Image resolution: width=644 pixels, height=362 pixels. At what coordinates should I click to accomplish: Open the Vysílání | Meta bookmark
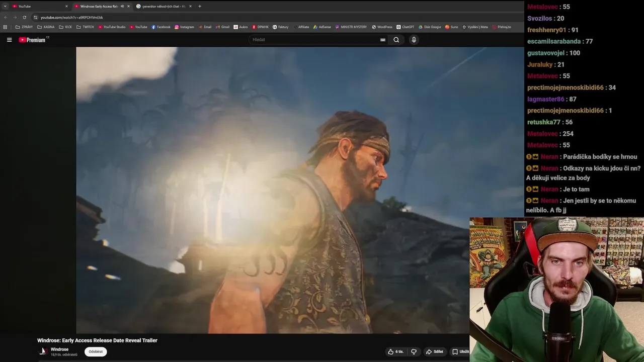pyautogui.click(x=475, y=27)
